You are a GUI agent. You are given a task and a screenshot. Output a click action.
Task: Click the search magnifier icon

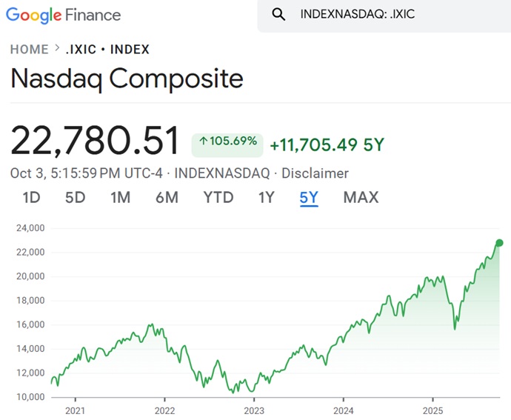pos(278,15)
